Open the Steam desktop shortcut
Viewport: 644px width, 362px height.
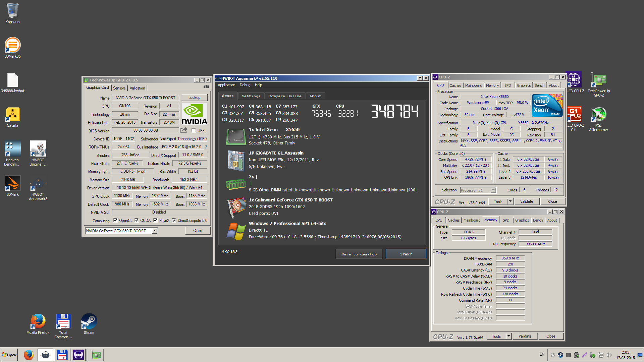(89, 324)
